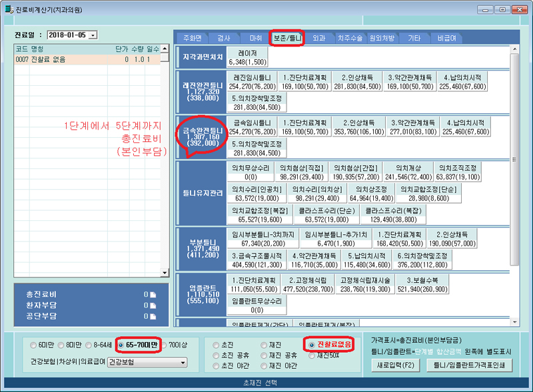
Task: Copy the 총진료비 amount using its icon
Action: pyautogui.click(x=153, y=294)
